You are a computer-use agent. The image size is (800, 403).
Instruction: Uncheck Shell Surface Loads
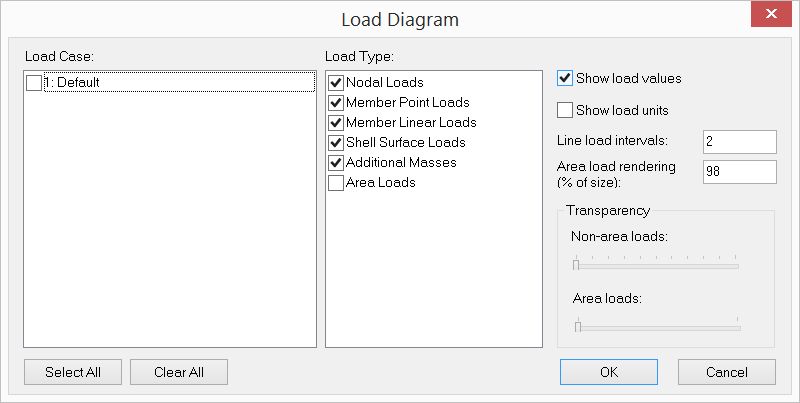tap(336, 142)
